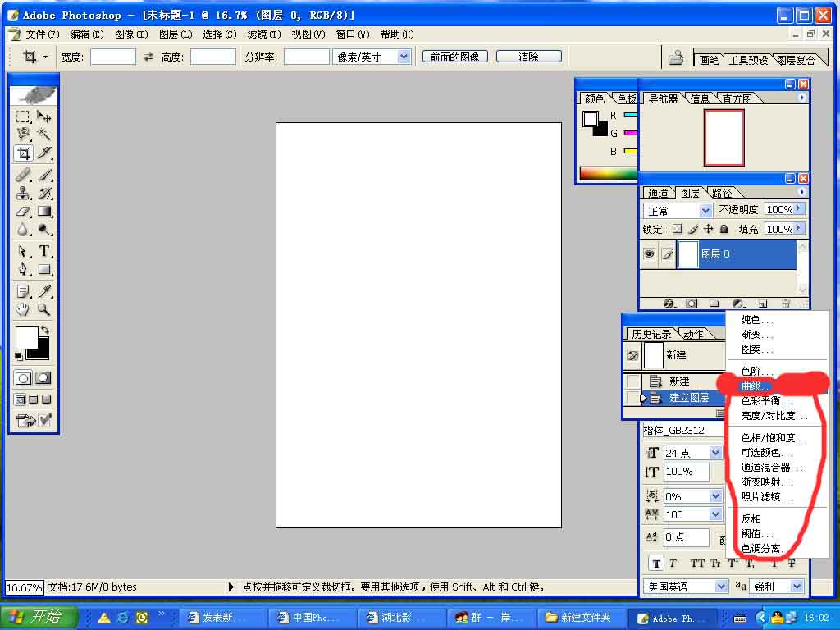Switch to the 路径 tab
Screen dimensions: 840x630
coord(722,193)
